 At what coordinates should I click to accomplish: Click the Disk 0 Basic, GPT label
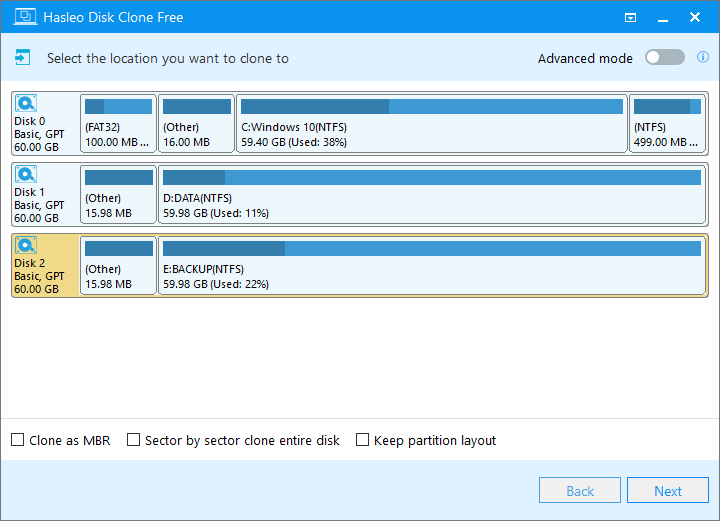[x=39, y=134]
